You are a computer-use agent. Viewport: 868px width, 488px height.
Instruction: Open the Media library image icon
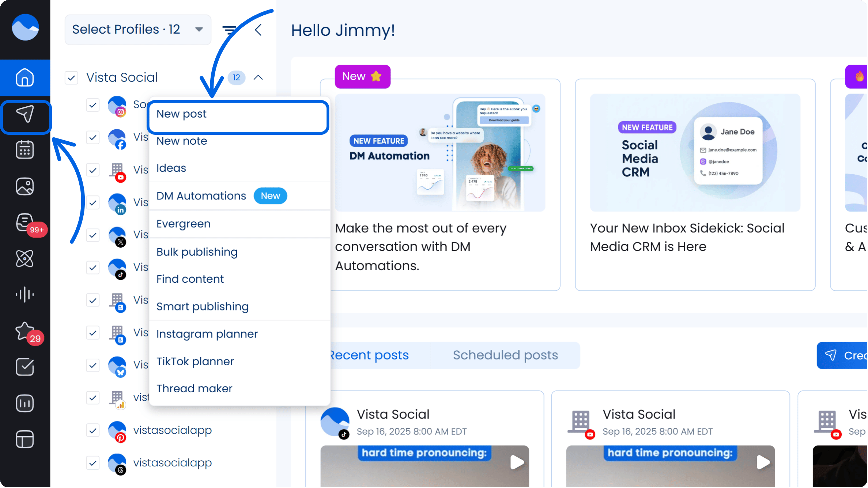pos(25,187)
